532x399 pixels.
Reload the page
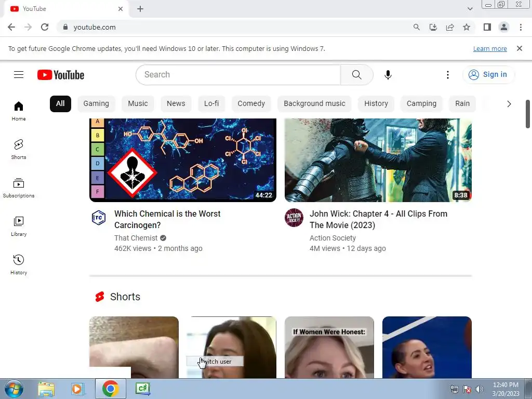(x=45, y=27)
